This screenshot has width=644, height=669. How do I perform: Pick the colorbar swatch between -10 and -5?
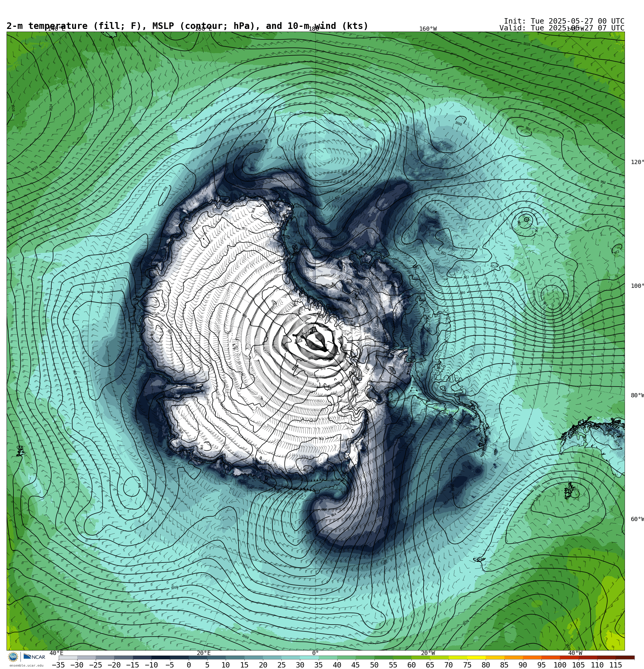pos(161,657)
